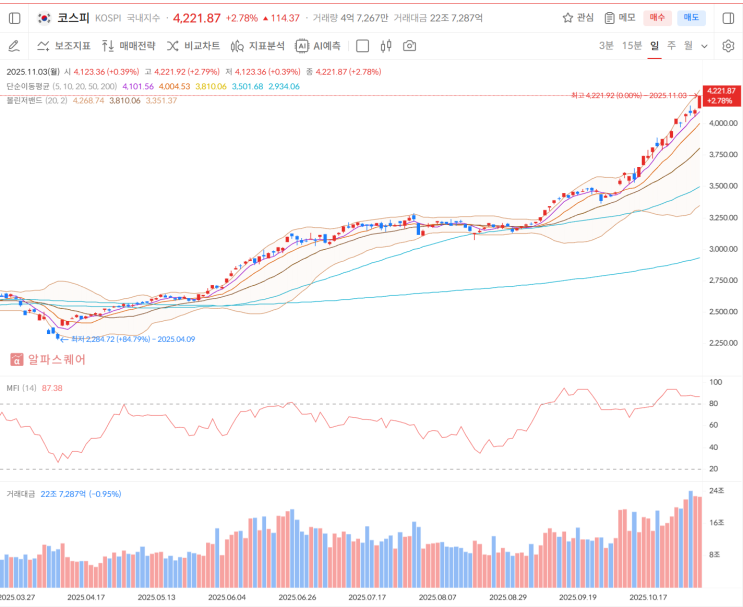
Task: Expand more timeframe options chevron
Action: [704, 46]
